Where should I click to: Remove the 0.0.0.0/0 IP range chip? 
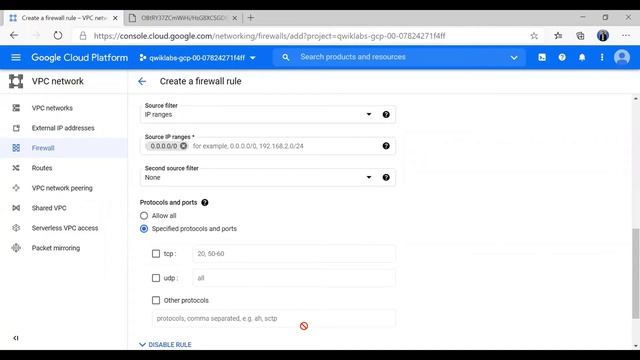[x=183, y=146]
